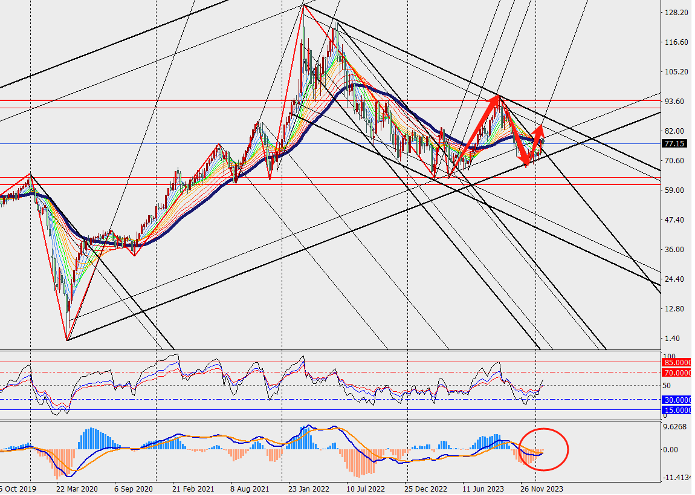Click the 26 Nov 2023 date label
This screenshot has height=495, width=695.
tap(543, 489)
